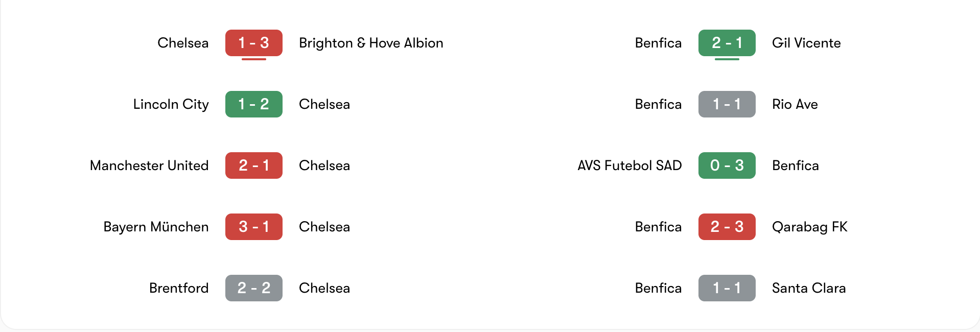Viewport: 980px width, 332px height.
Task: Click the Gil Vicente team name
Action: pos(806,43)
